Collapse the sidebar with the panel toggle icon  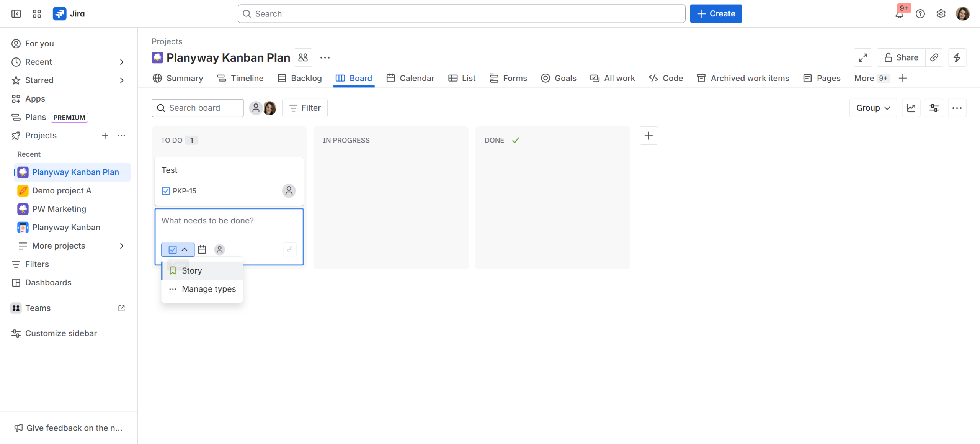point(16,14)
